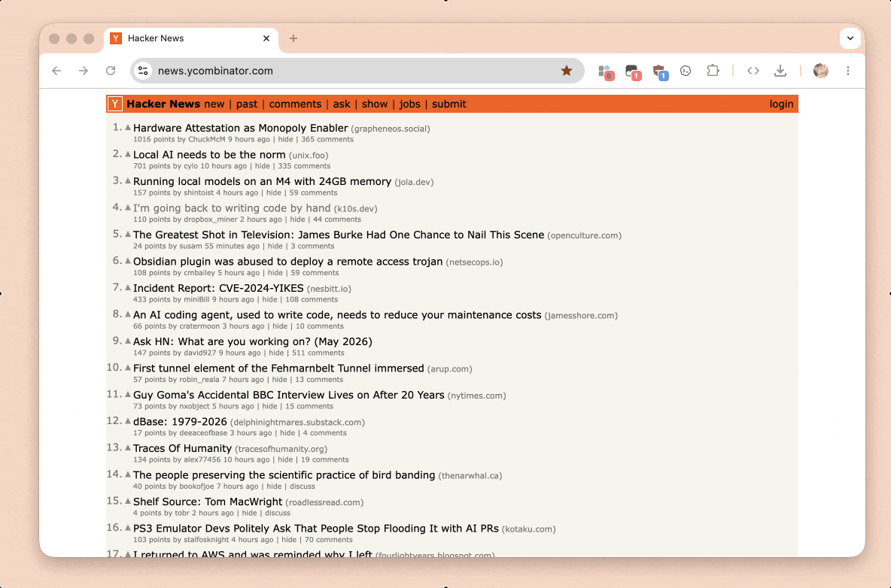Upvote the AI coding agent story
Screen dimensions: 891x588
pos(128,314)
